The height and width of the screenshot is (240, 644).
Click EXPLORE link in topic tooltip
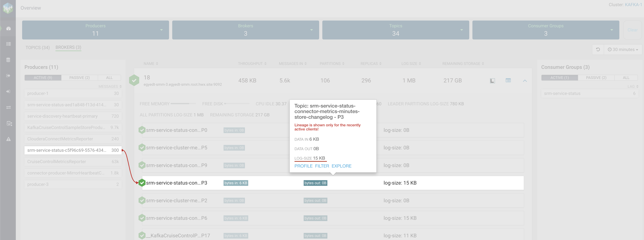[x=341, y=166]
